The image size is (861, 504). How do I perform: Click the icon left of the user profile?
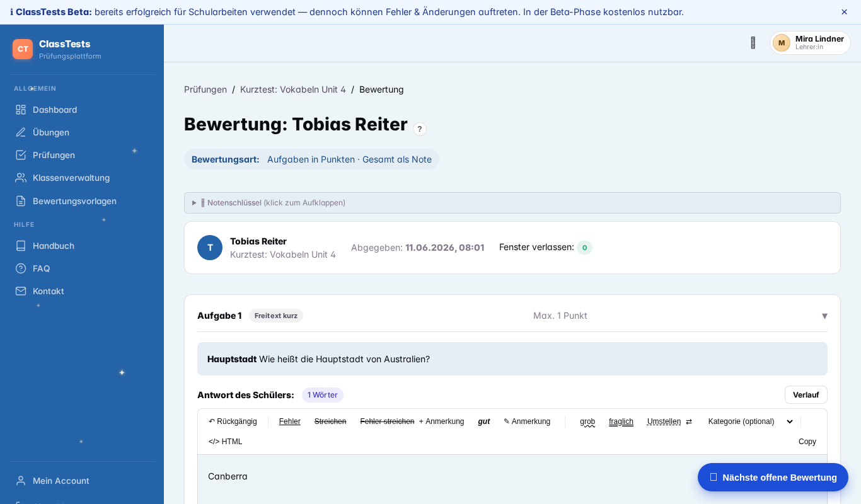753,43
